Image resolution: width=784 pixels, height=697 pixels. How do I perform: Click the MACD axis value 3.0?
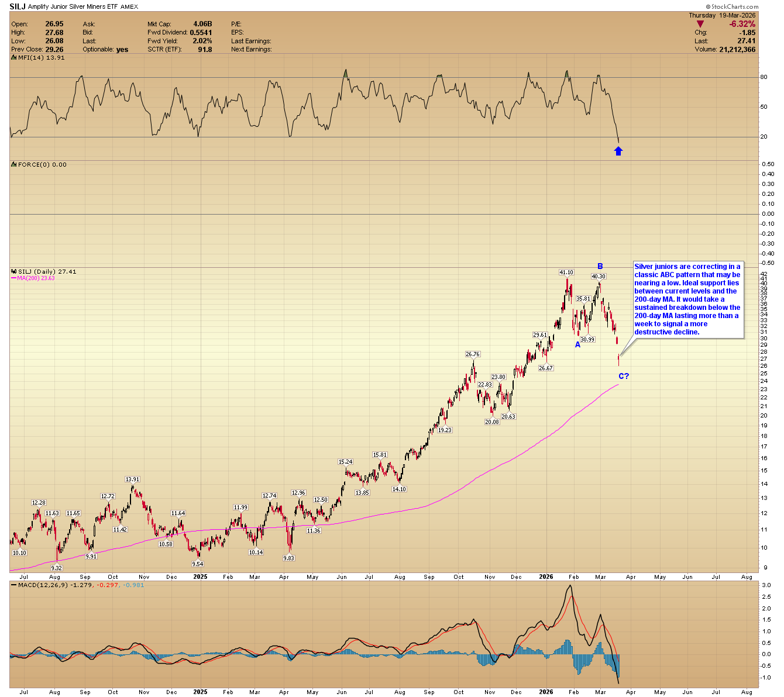point(765,585)
